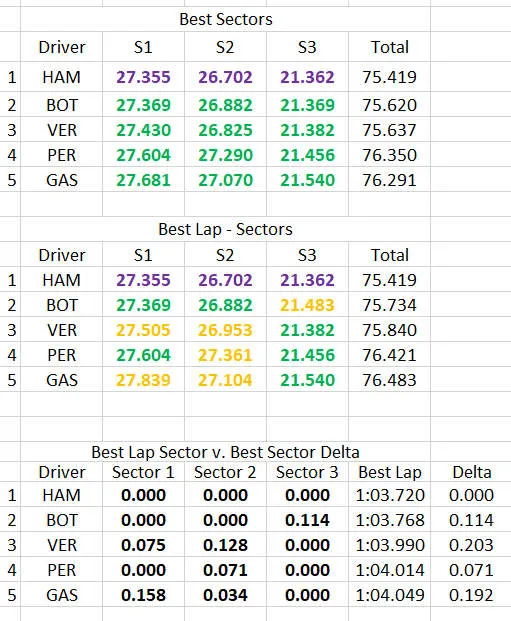Select HAM's purple S1 in Best Sectors table
The image size is (511, 621).
point(143,77)
